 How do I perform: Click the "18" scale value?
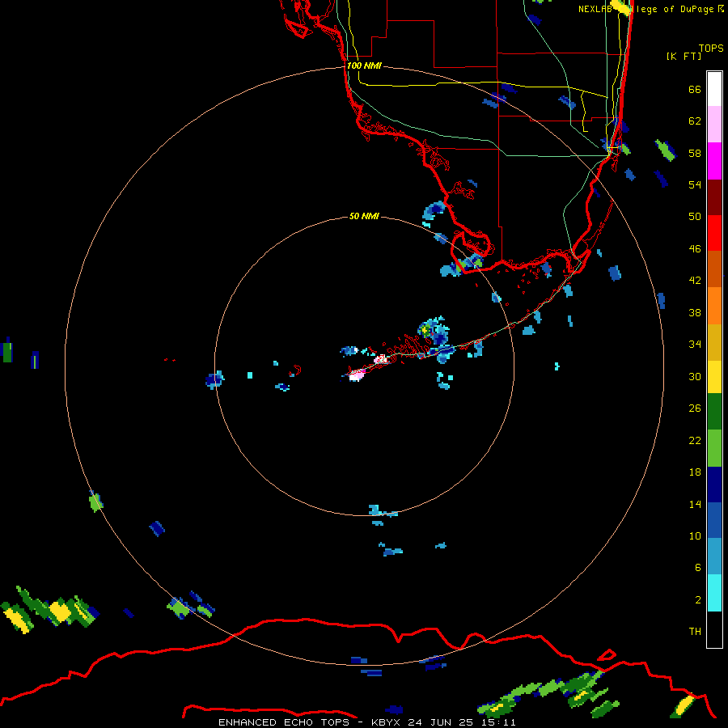695,472
